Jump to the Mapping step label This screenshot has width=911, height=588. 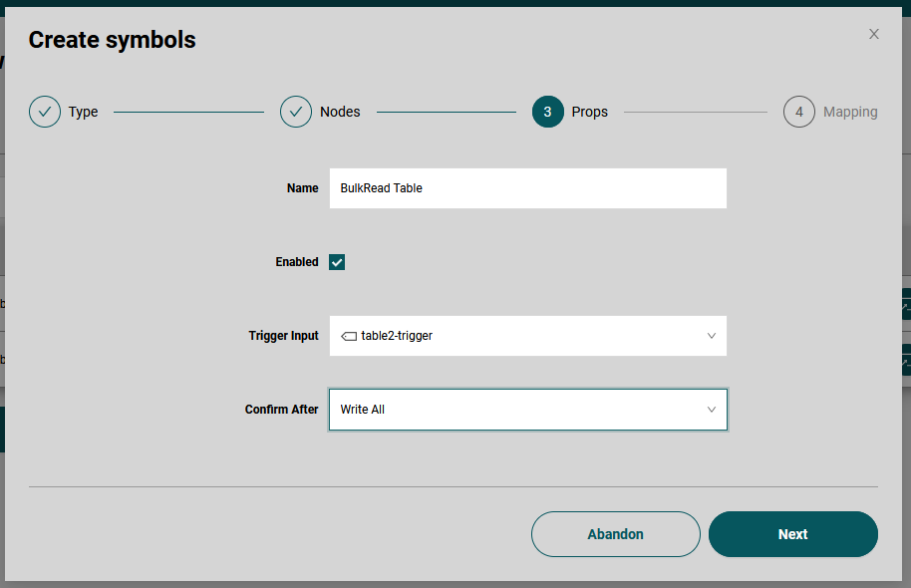point(850,112)
